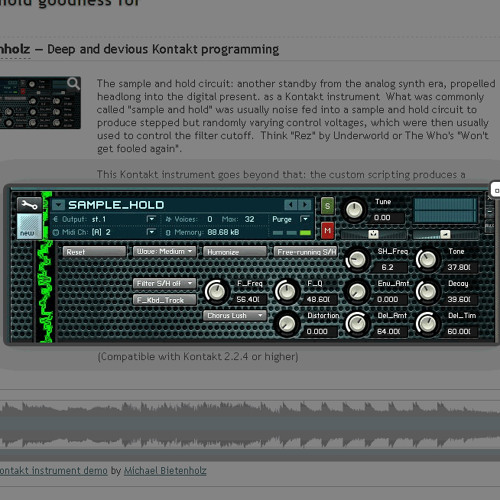The height and width of the screenshot is (500, 500).
Task: Open the Output st. 1 menu arrow
Action: (151, 219)
